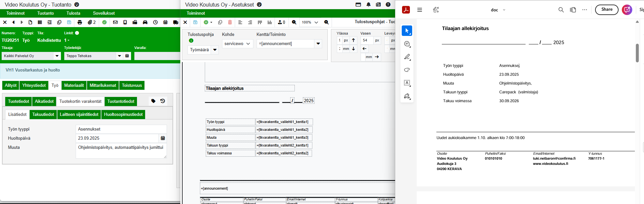The width and height of the screenshot is (644, 204).
Task: Open the 100% zoom level dropdown
Action: tap(316, 22)
